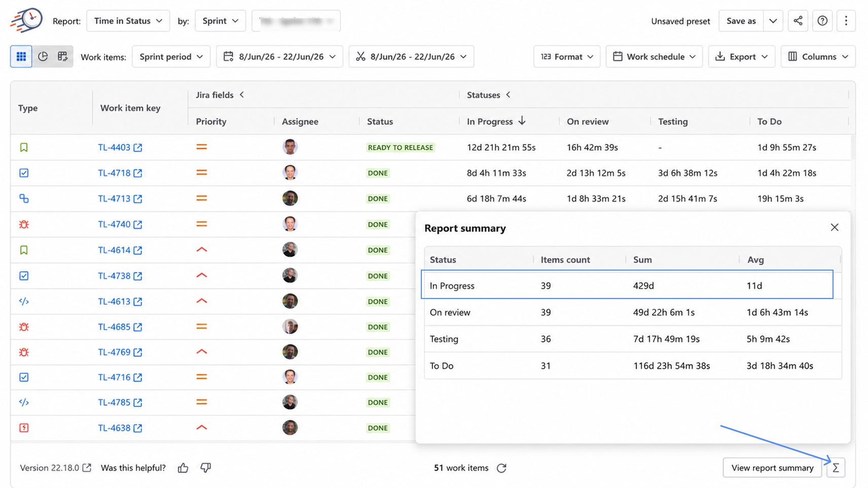
Task: Open the pivot table view icon
Action: 62,56
